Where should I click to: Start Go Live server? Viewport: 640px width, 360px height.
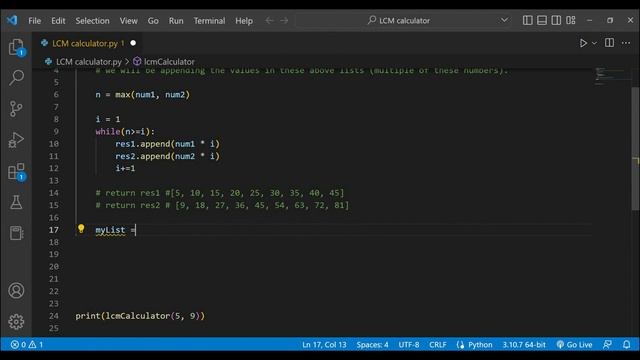[574, 344]
